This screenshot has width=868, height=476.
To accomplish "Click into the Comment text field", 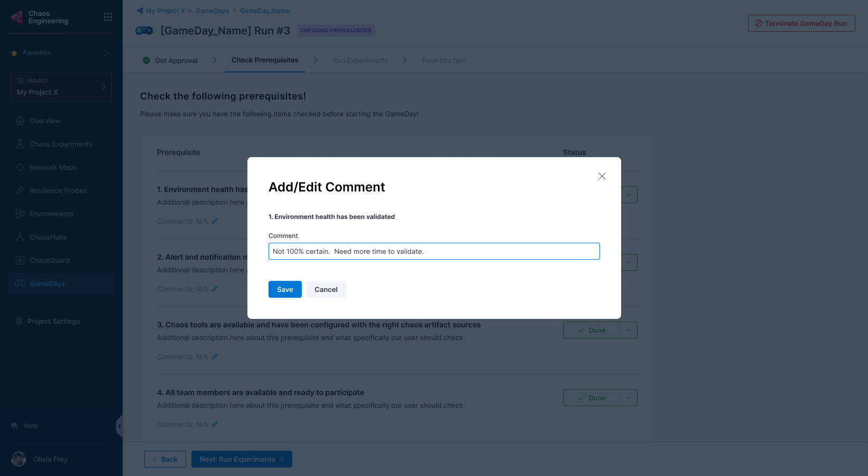I will pos(434,251).
